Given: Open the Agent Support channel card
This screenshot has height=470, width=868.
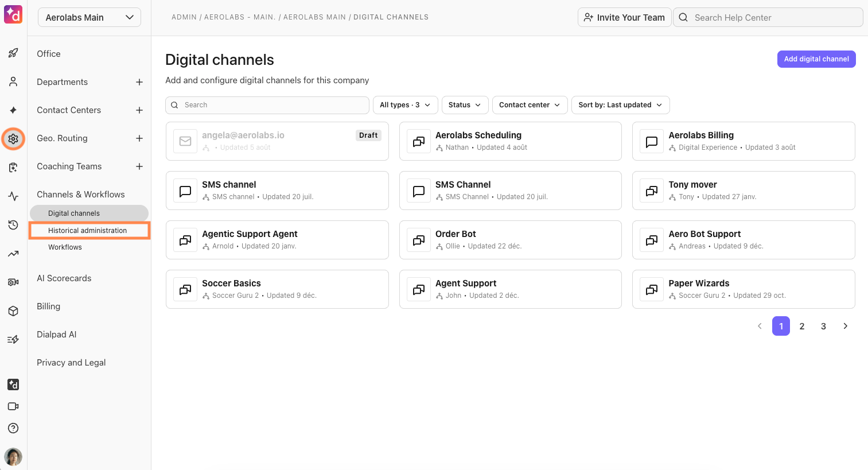Looking at the screenshot, I should [x=511, y=289].
